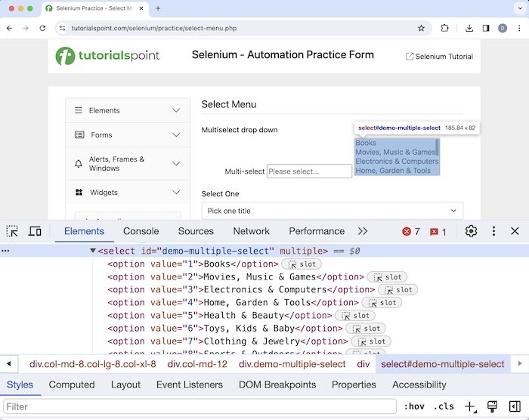Viewport: 529px width, 420px height.
Task: Open the browser Extensions puzzle icon
Action: pos(445,28)
